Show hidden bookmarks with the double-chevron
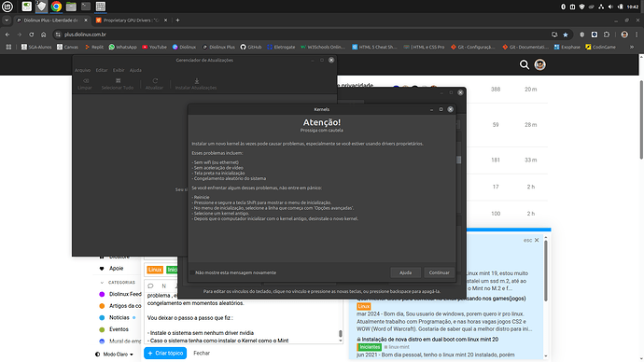The width and height of the screenshot is (644, 362). point(632,47)
